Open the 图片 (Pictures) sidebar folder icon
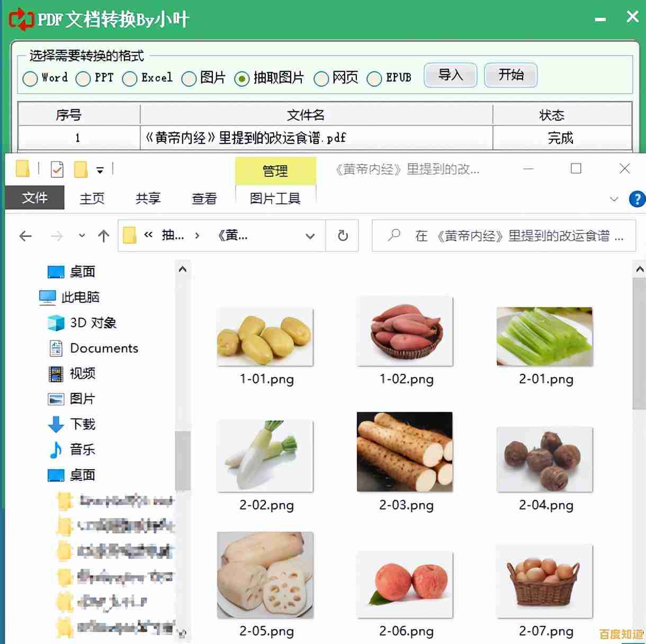The width and height of the screenshot is (646, 644). point(56,399)
